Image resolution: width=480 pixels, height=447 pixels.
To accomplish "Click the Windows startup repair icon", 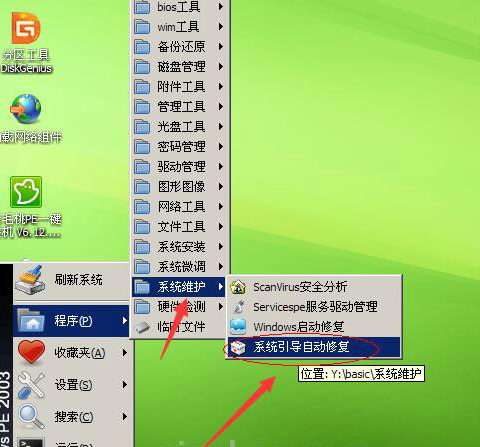I will pos(238,327).
